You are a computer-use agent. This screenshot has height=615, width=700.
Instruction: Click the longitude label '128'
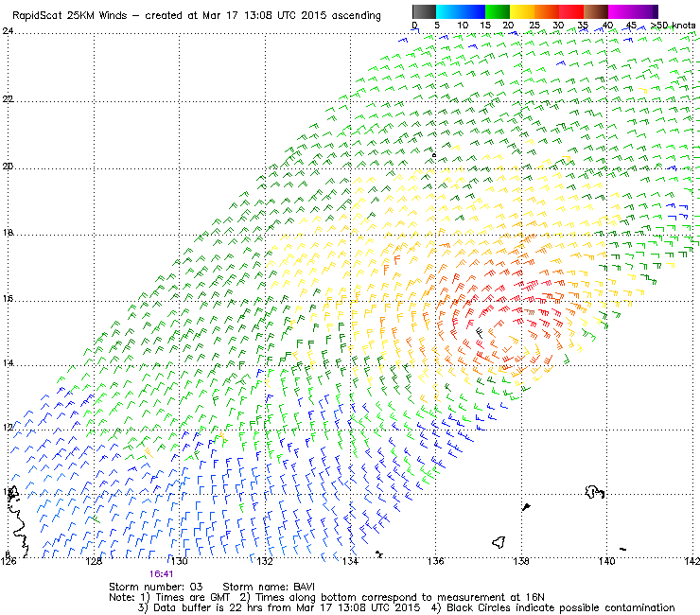pyautogui.click(x=95, y=561)
